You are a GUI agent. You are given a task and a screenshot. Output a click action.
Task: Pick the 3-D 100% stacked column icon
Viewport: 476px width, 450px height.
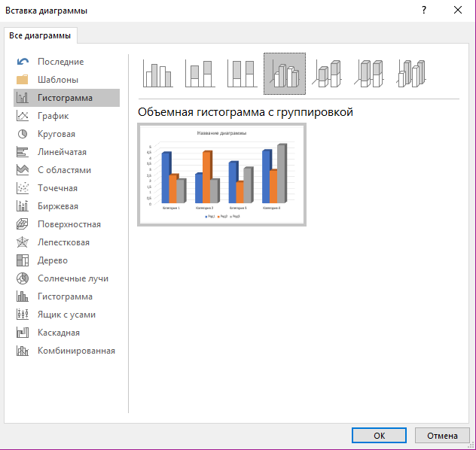pos(369,74)
